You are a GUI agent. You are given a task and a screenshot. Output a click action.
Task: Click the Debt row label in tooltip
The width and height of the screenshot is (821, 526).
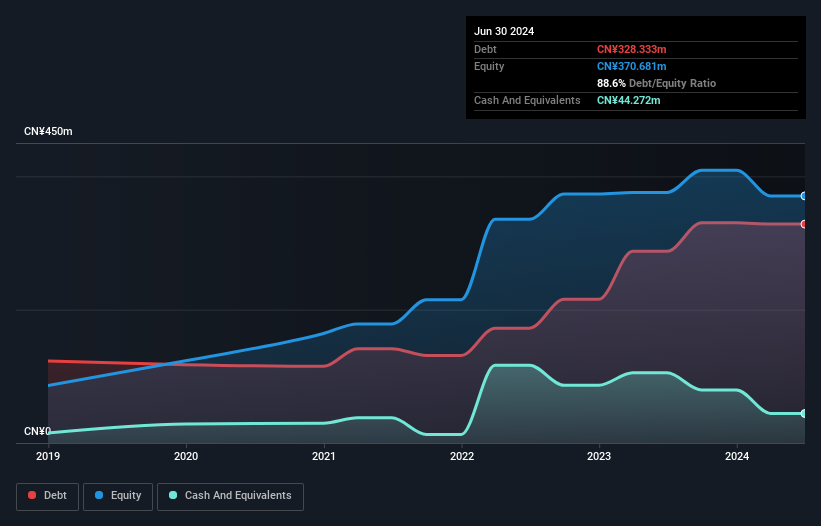pyautogui.click(x=485, y=49)
